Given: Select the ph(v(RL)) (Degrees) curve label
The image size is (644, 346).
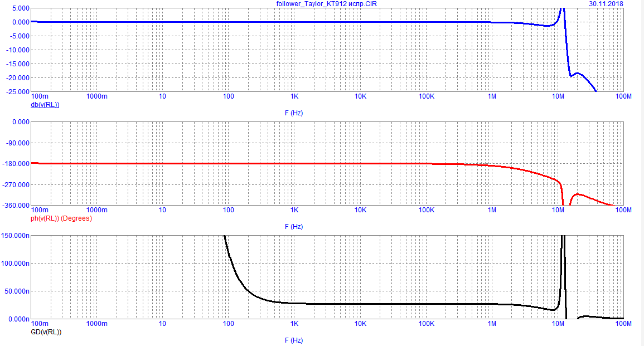Looking at the screenshot, I should click(x=61, y=218).
